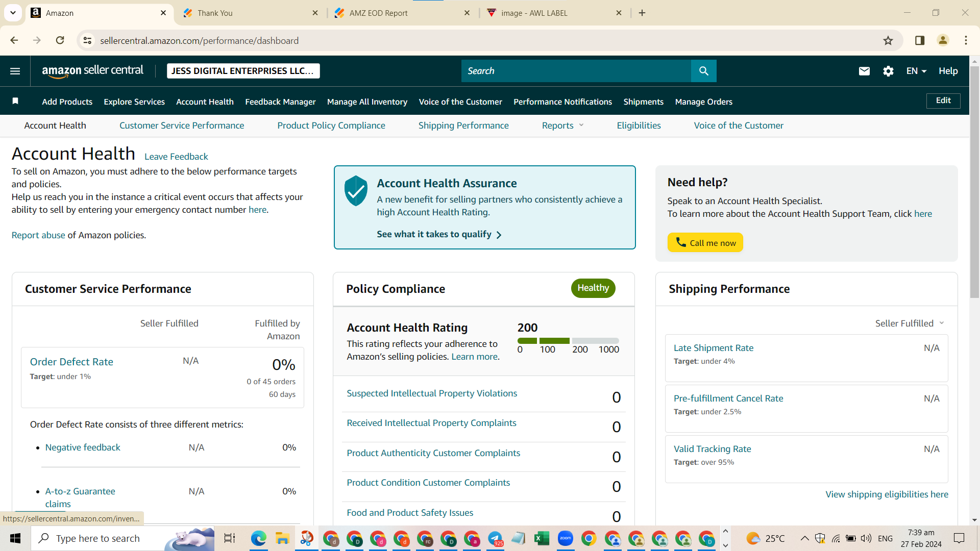Open Manage Orders in the navigation bar
The image size is (980, 551).
703,102
